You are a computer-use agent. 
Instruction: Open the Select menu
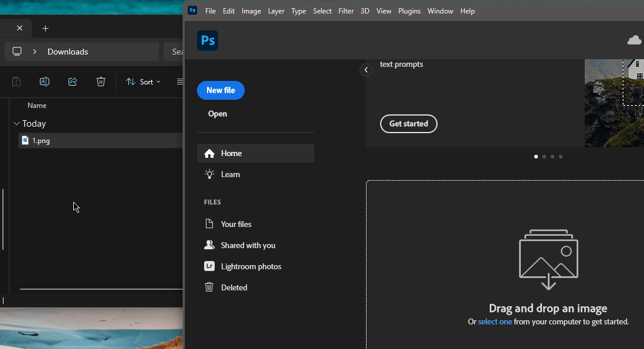point(322,11)
